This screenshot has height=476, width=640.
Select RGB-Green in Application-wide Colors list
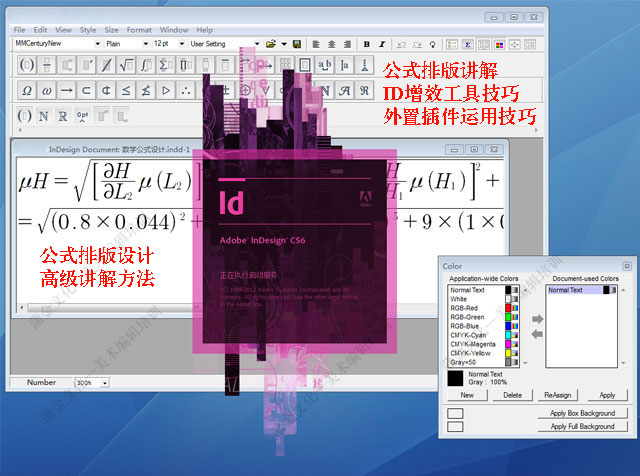[483, 317]
